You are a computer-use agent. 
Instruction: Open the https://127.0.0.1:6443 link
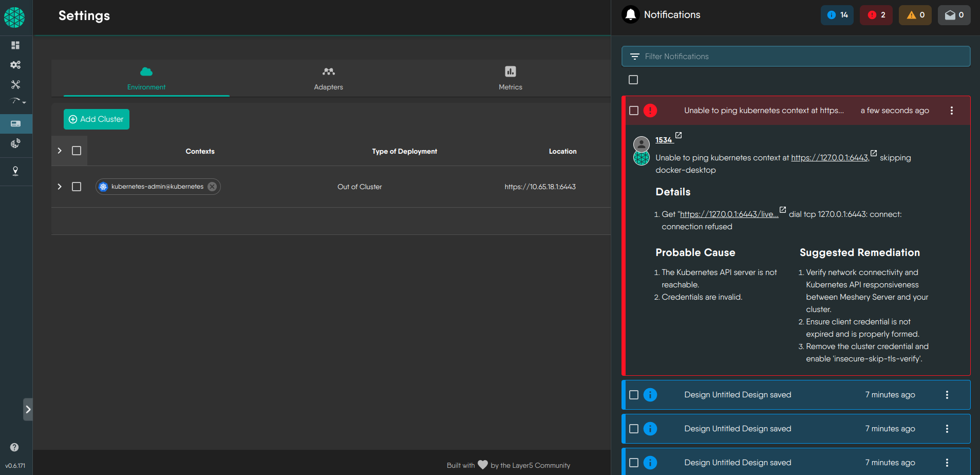(830, 158)
